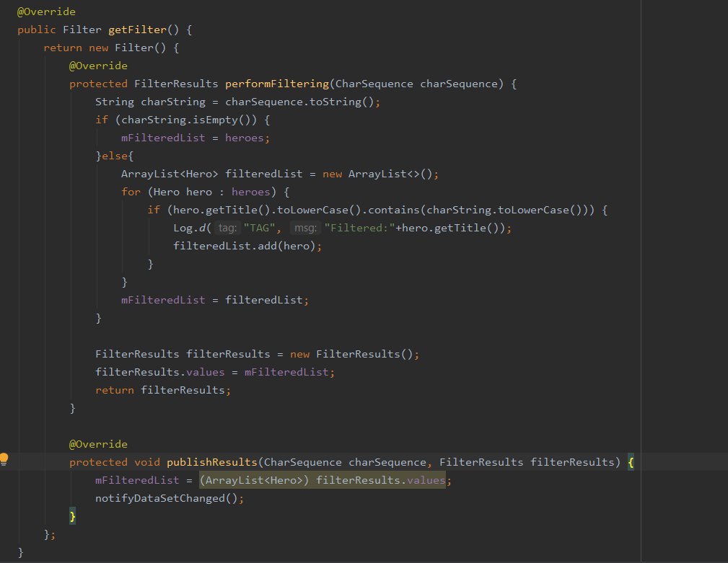Click values in "filterResults.values = mFilteredList"

[205, 373]
